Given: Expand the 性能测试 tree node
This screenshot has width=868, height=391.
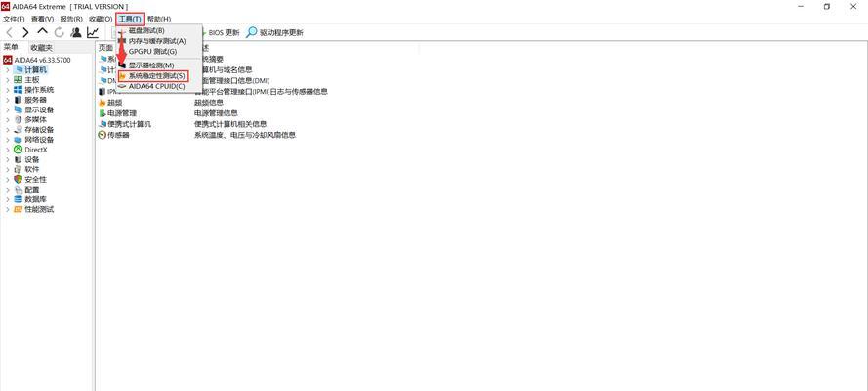Looking at the screenshot, I should (x=8, y=210).
